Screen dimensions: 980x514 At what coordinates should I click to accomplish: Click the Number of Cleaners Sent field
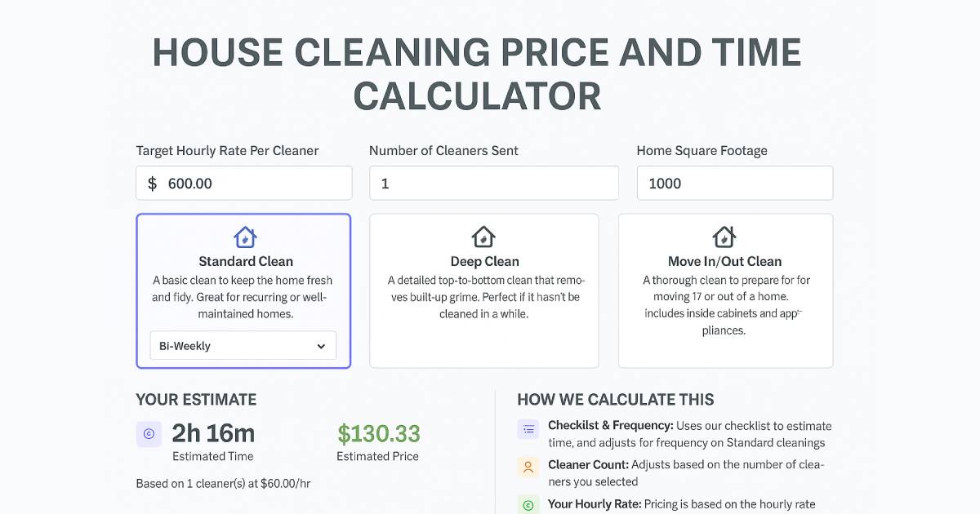click(493, 183)
